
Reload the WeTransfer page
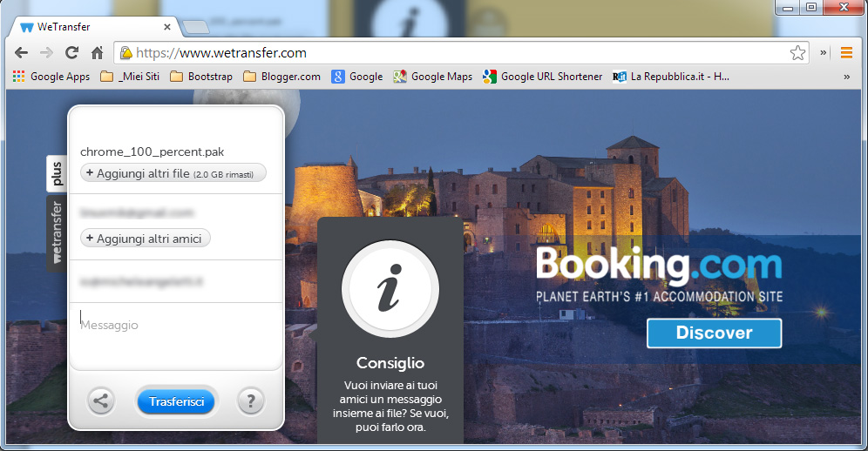[x=72, y=53]
